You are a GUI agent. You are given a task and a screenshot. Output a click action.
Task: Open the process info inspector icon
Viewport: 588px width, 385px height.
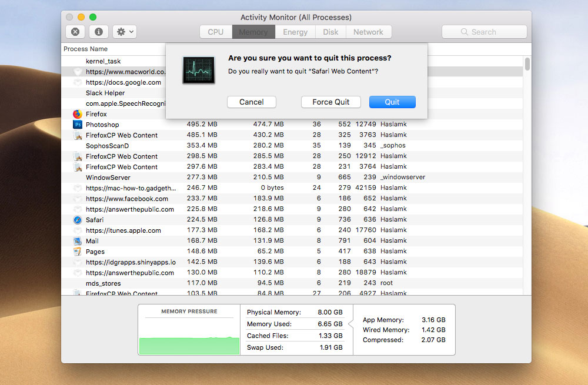[x=99, y=32]
